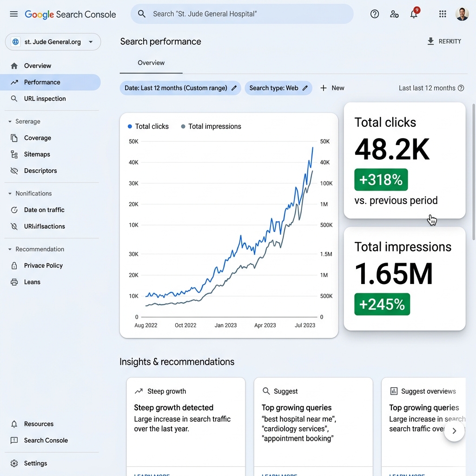Viewport: 476px width, 476px height.
Task: Collapse the Recommendation section
Action: click(10, 249)
